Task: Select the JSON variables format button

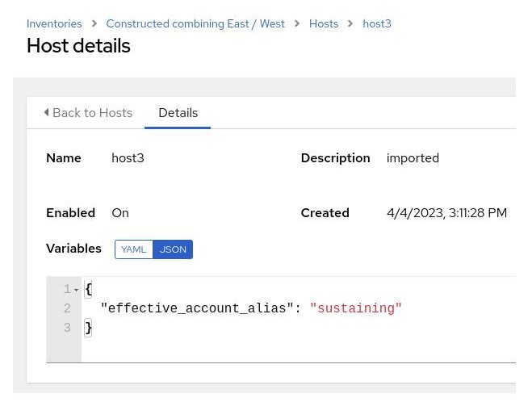Action: 173,249
